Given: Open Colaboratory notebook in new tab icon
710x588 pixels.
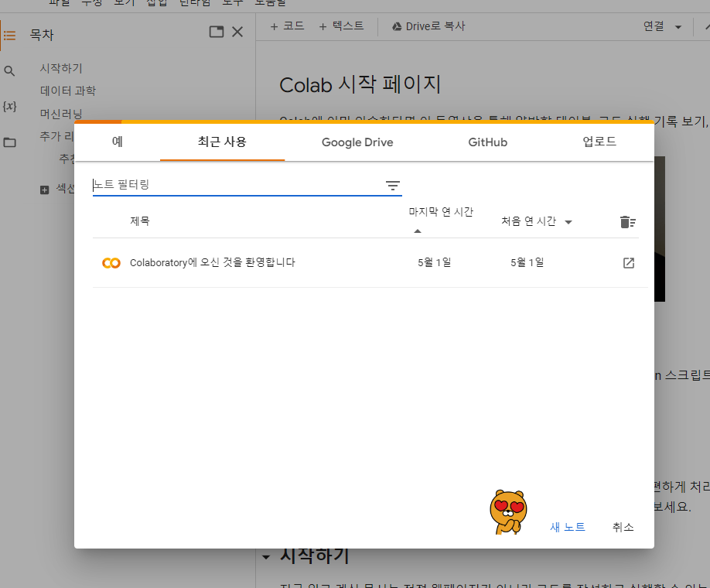Looking at the screenshot, I should pos(629,263).
